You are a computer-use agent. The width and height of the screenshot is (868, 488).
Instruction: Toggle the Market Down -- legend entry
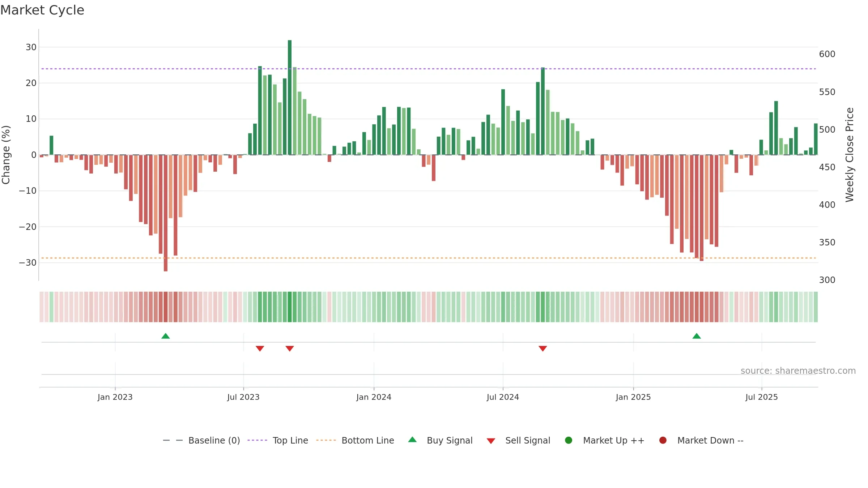(701, 440)
